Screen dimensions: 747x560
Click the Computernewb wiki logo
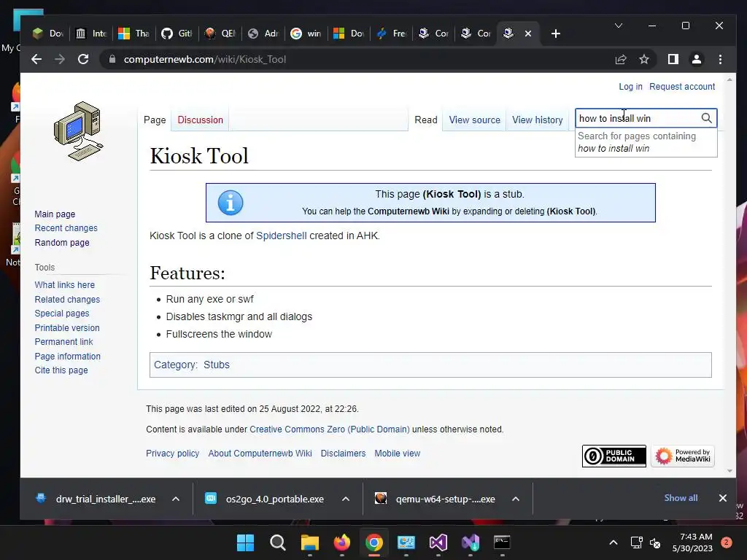click(78, 132)
